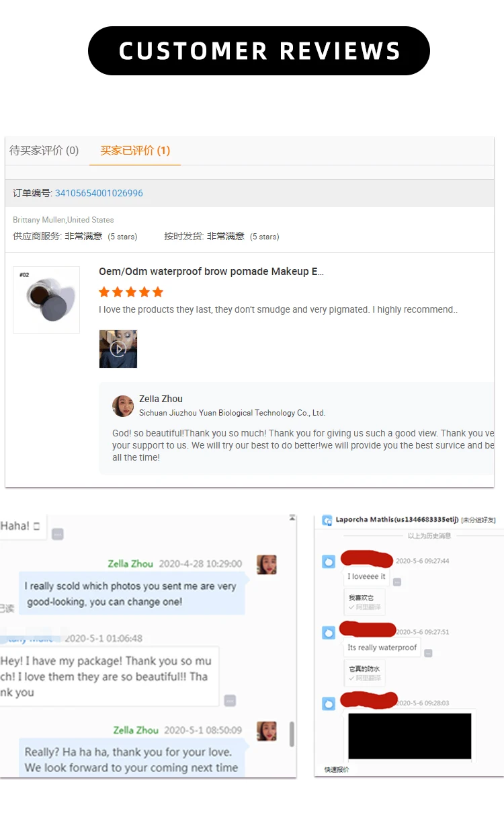504x815 pixels.
Task: Open order number 34105654001026996 link
Action: pos(99,193)
